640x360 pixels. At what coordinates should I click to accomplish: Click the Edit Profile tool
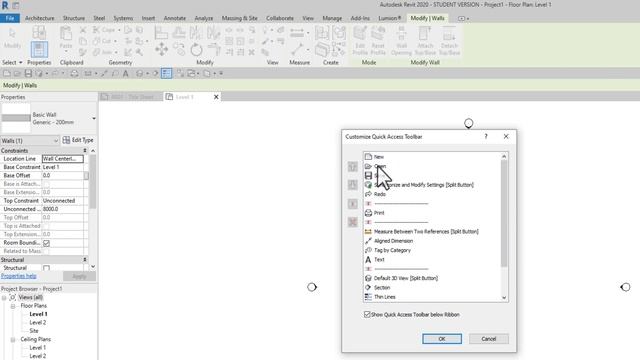[x=360, y=41]
